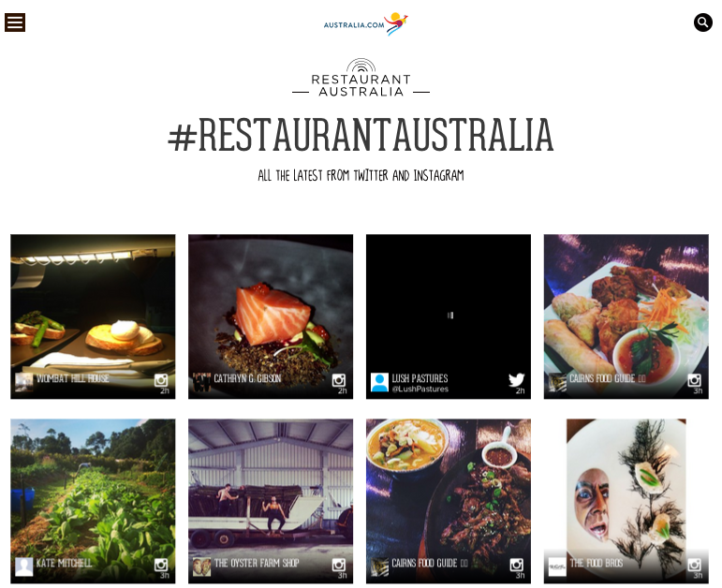Open the vegetable garden photo by Kate Mitchell
Viewport: 722px width, 588px height.
point(93,502)
